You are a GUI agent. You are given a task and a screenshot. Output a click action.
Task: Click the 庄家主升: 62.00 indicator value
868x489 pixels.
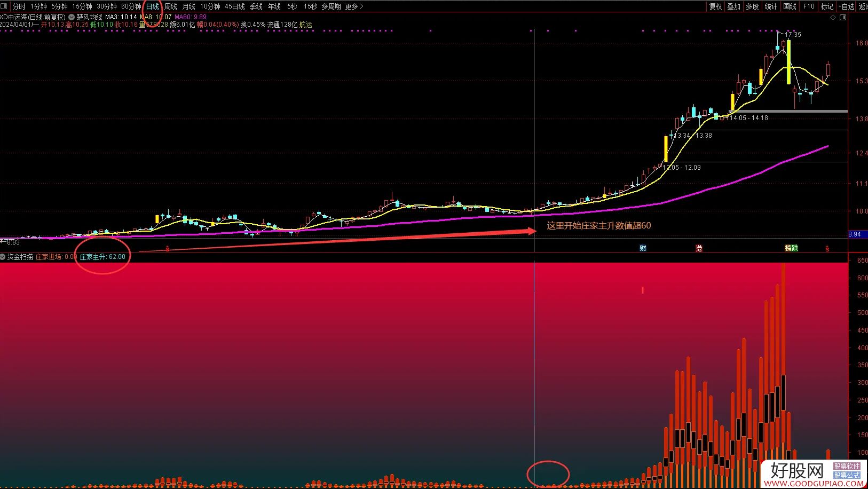click(102, 257)
